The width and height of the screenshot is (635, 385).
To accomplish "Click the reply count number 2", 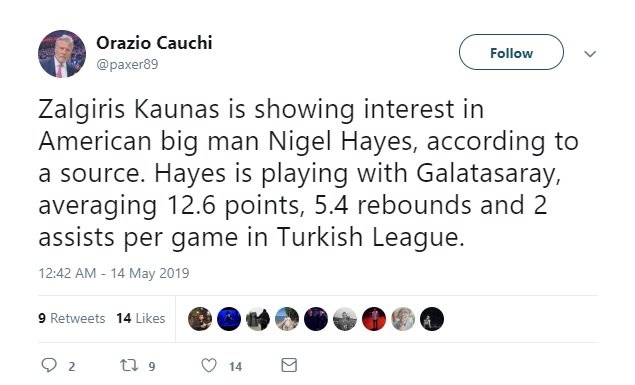I will [72, 366].
